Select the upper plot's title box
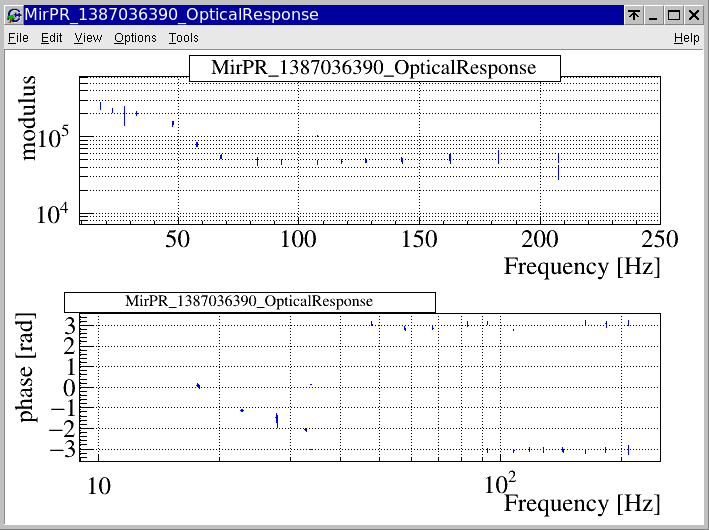709x530 pixels. 374,68
